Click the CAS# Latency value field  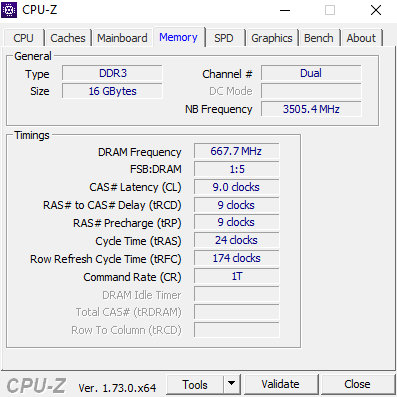tap(236, 187)
